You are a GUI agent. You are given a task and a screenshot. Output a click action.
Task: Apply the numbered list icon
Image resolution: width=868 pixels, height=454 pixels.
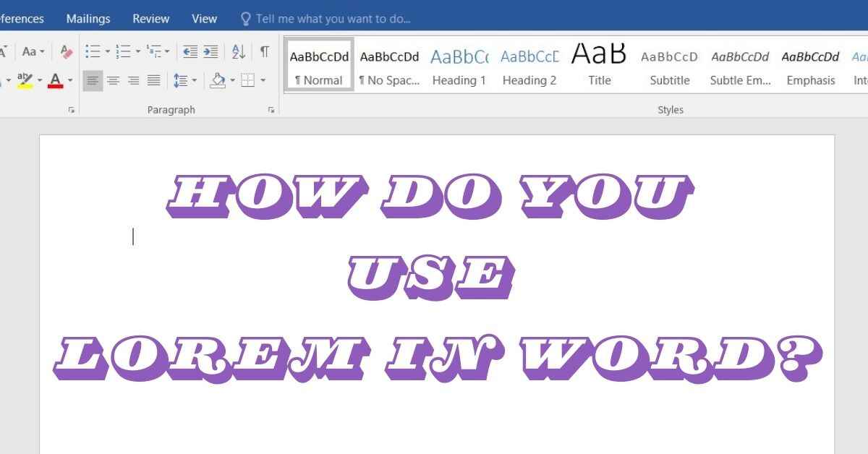coord(123,52)
